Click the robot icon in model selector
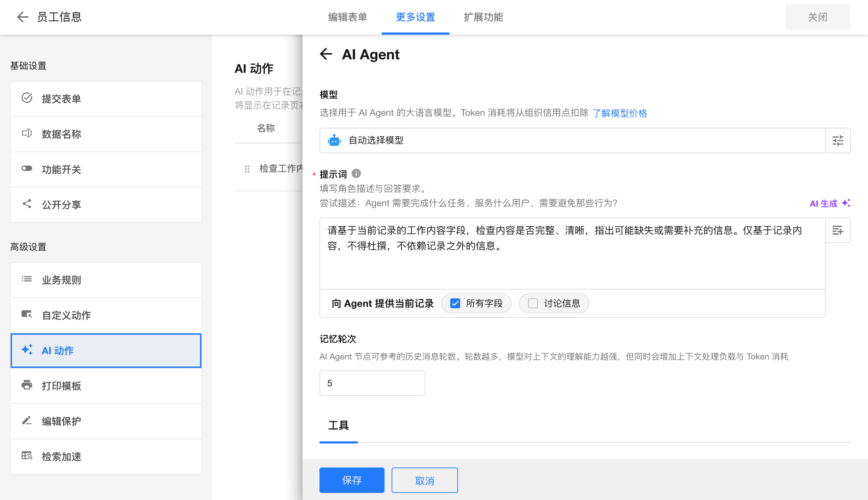Viewport: 868px width, 500px height. [334, 141]
